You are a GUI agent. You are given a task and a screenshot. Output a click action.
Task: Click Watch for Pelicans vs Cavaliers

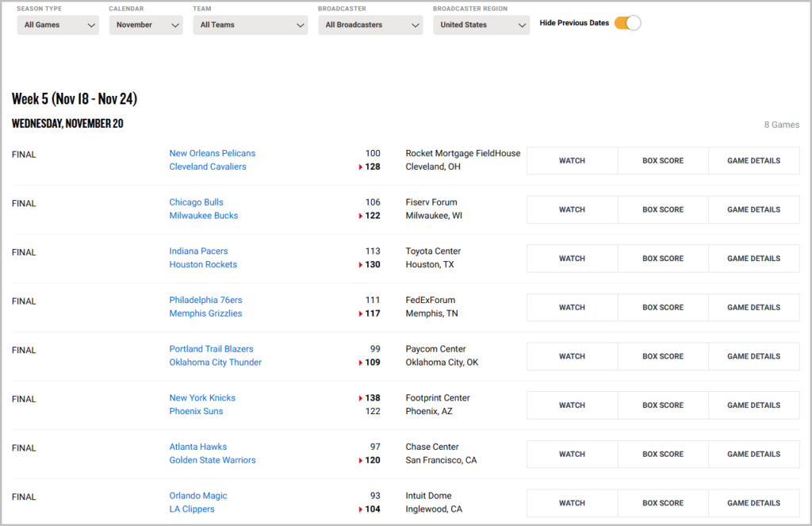tap(573, 160)
